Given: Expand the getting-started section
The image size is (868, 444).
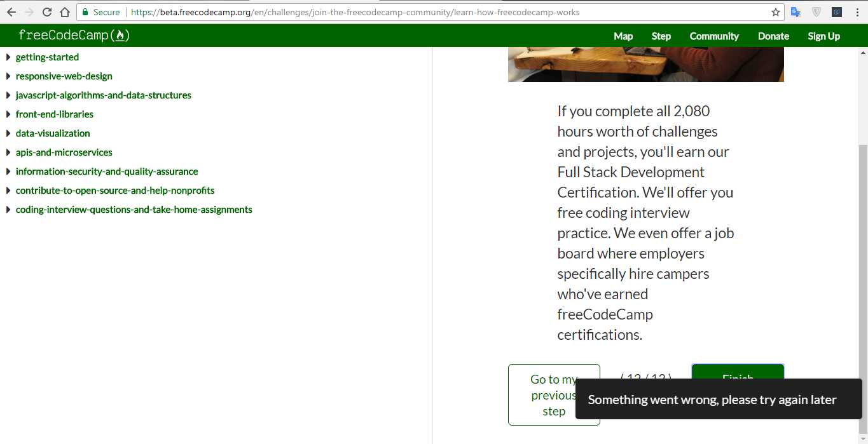Looking at the screenshot, I should tap(47, 57).
